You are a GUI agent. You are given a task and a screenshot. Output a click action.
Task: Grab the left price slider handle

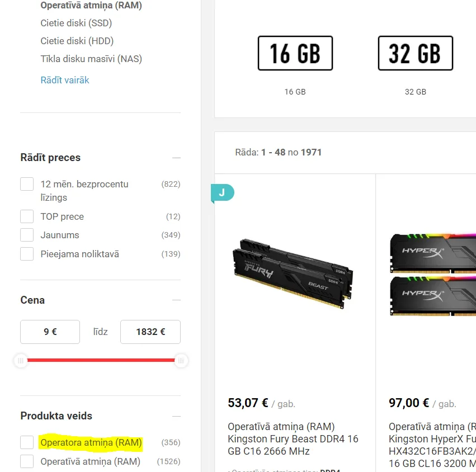[21, 361]
